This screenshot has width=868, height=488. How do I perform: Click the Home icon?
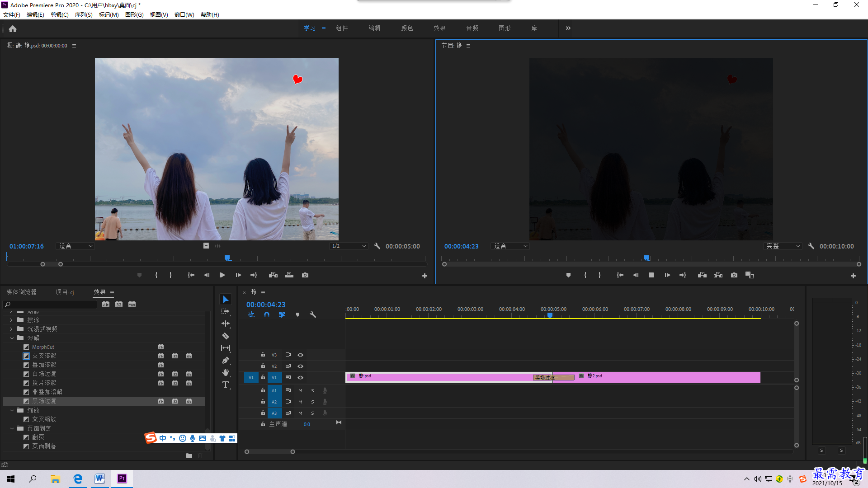pos(13,28)
